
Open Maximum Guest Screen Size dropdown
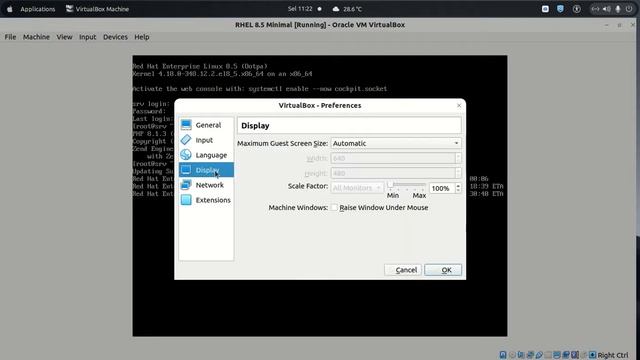396,143
